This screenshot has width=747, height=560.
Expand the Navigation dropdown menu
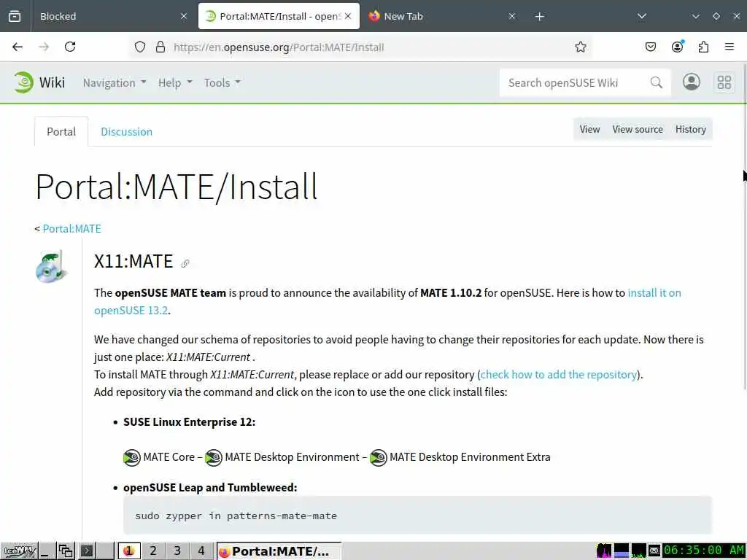(115, 83)
